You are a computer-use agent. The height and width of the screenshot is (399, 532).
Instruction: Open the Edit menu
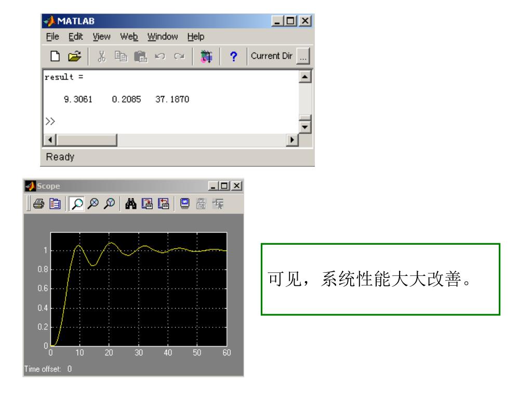tap(75, 37)
